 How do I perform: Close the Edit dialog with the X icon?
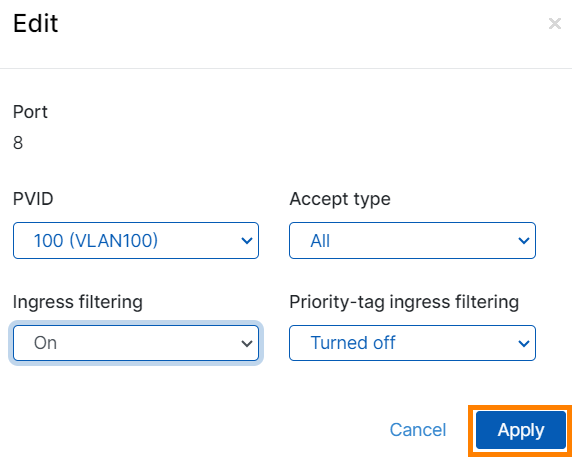click(555, 24)
